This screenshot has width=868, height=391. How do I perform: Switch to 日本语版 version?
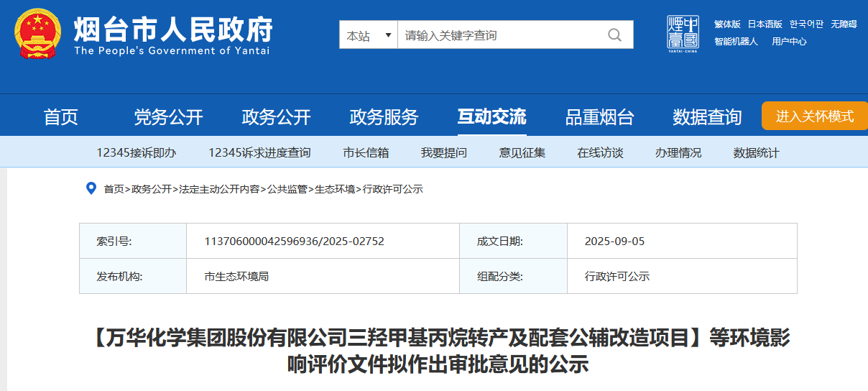(x=765, y=24)
